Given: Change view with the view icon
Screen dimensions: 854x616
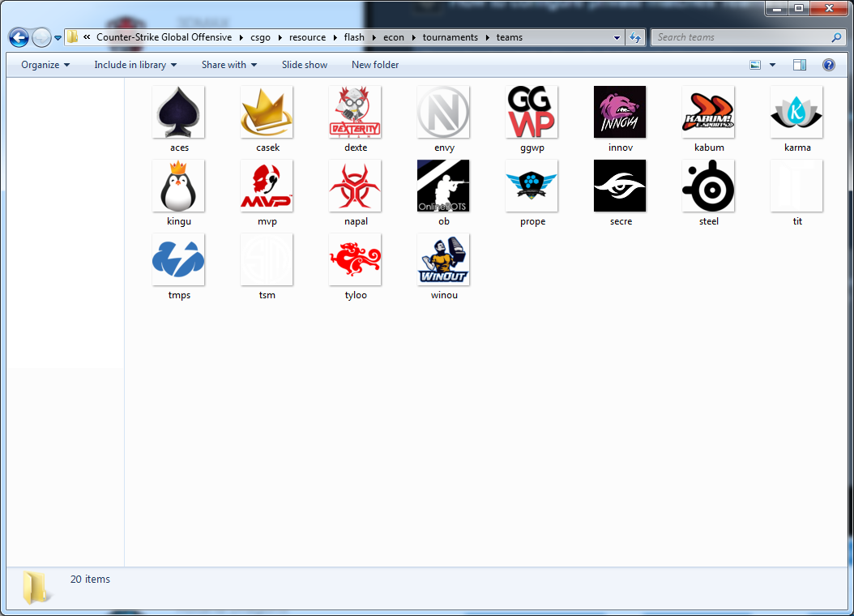Looking at the screenshot, I should point(755,65).
